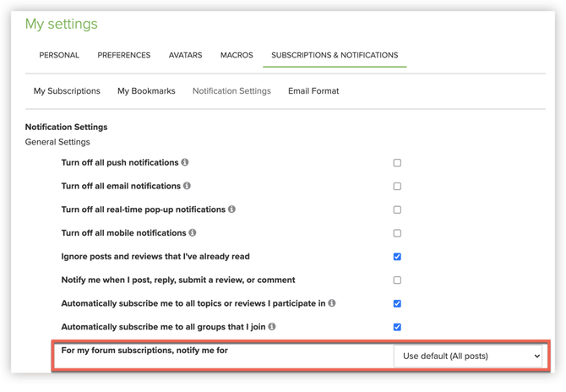
Task: Uncheck auto-subscribe to groups I join
Action: (397, 327)
